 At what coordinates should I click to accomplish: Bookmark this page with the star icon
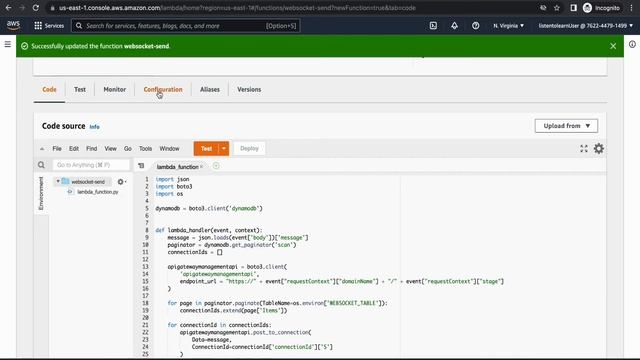tap(557, 8)
